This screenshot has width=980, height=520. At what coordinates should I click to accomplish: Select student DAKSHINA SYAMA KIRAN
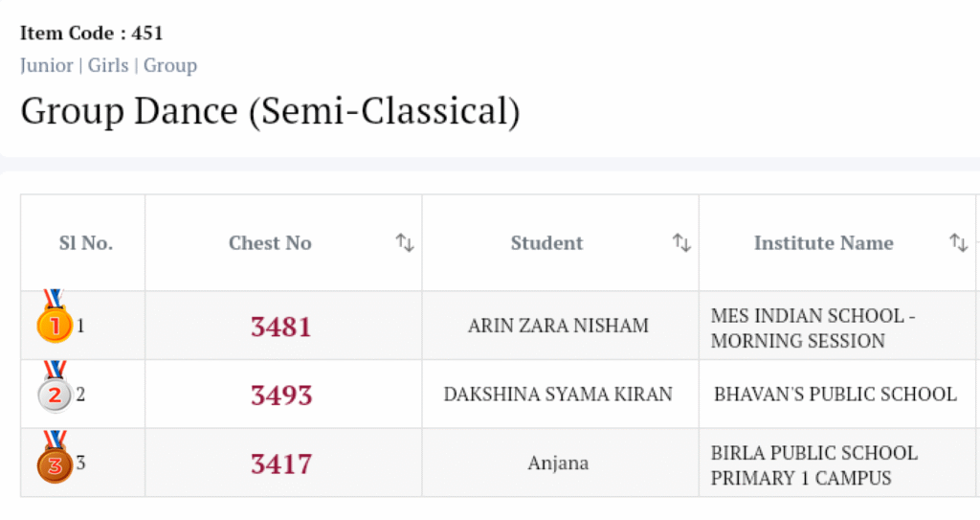[x=558, y=395]
